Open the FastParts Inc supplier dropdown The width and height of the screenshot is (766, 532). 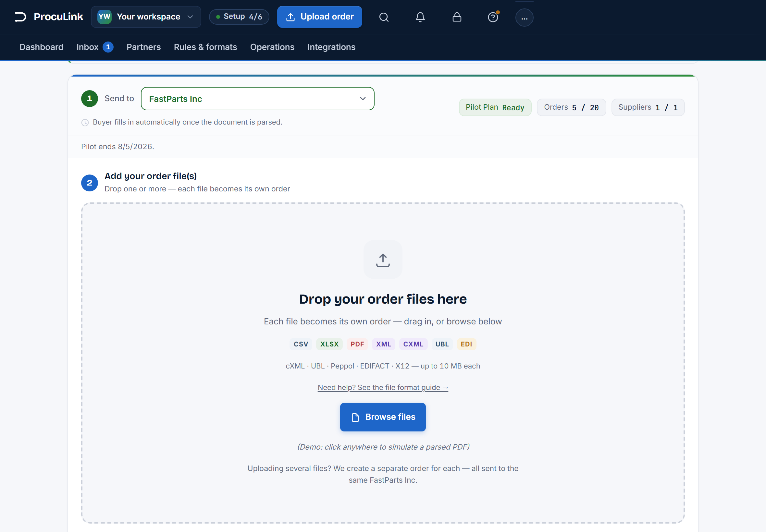(x=257, y=99)
